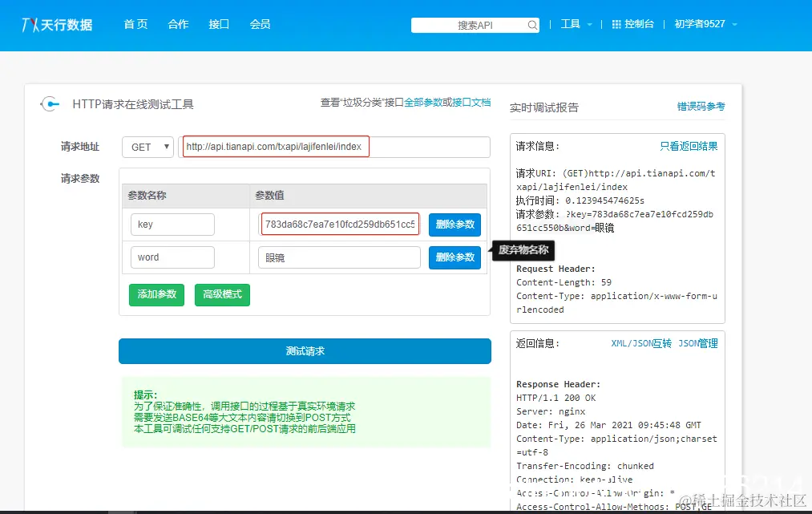This screenshot has width=812, height=514.
Task: Click the 控制台 grid icon
Action: click(616, 24)
